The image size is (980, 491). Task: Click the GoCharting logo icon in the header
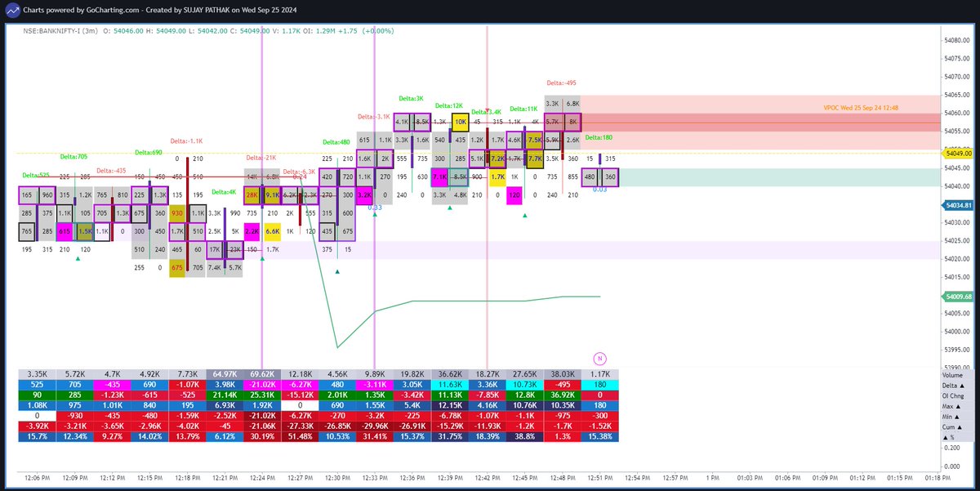click(x=11, y=9)
